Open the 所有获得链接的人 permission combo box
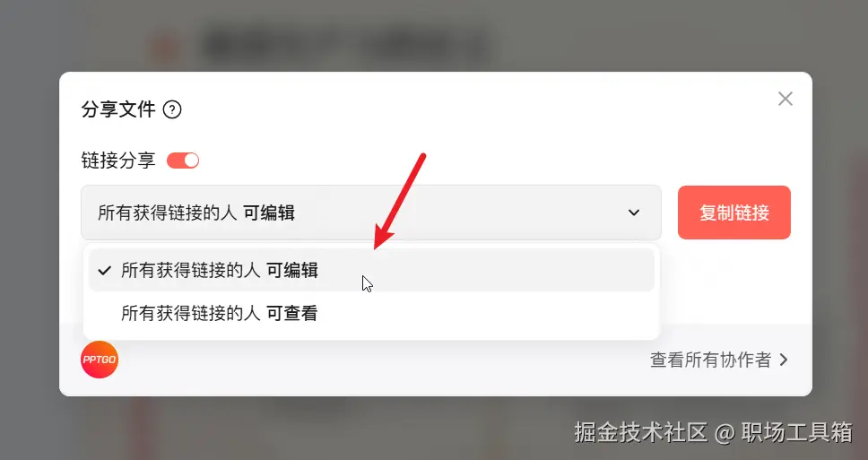The width and height of the screenshot is (868, 460). 371,213
